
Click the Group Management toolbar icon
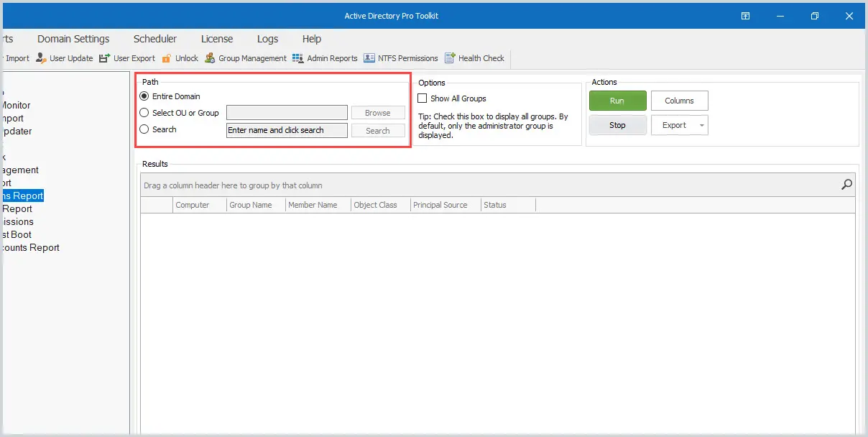tap(210, 58)
